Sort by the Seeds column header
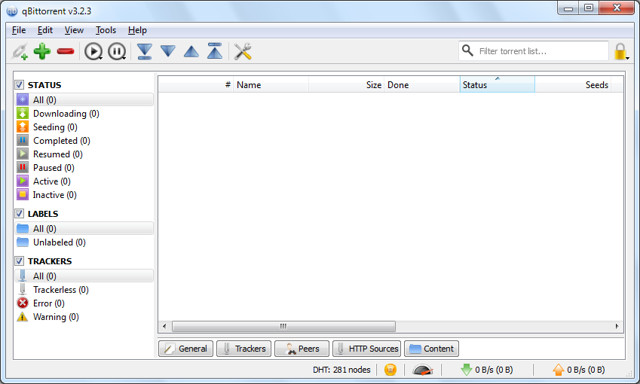This screenshot has width=640, height=384. tap(573, 84)
